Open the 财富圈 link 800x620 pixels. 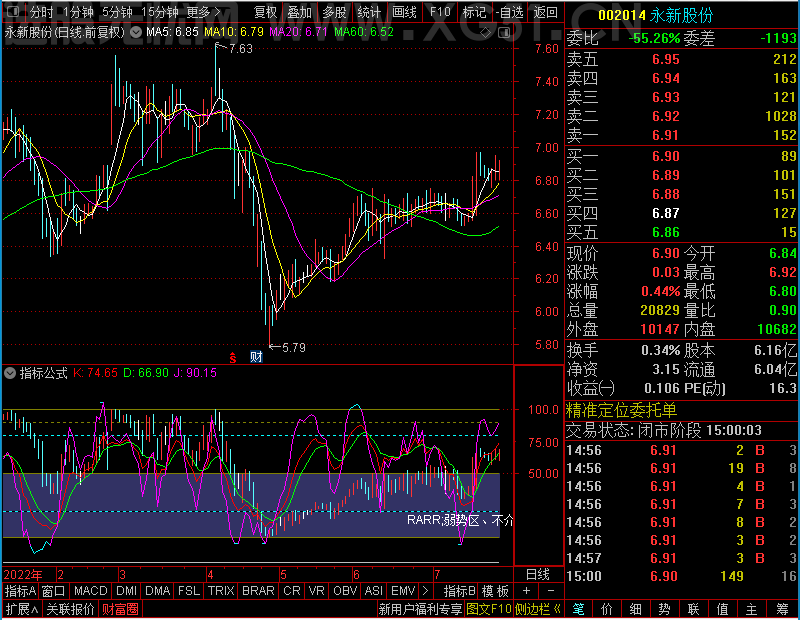point(120,609)
